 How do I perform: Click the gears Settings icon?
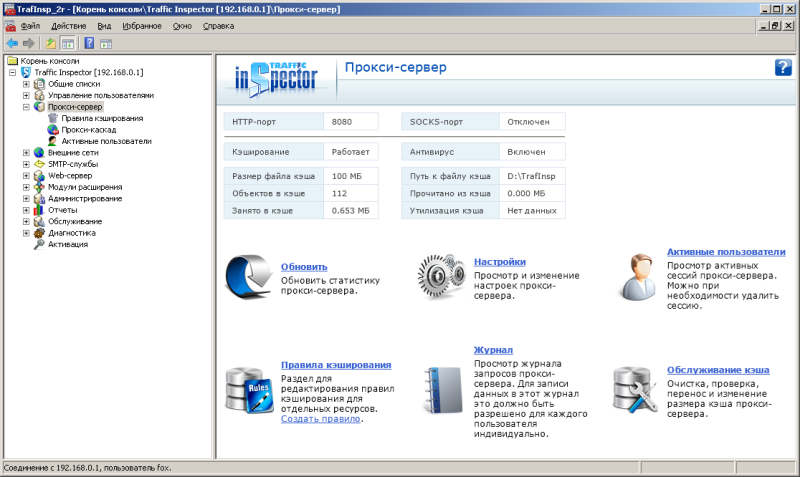tap(441, 276)
